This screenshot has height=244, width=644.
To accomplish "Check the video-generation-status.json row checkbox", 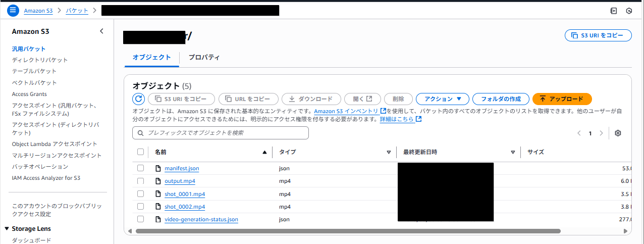I will coord(141,219).
